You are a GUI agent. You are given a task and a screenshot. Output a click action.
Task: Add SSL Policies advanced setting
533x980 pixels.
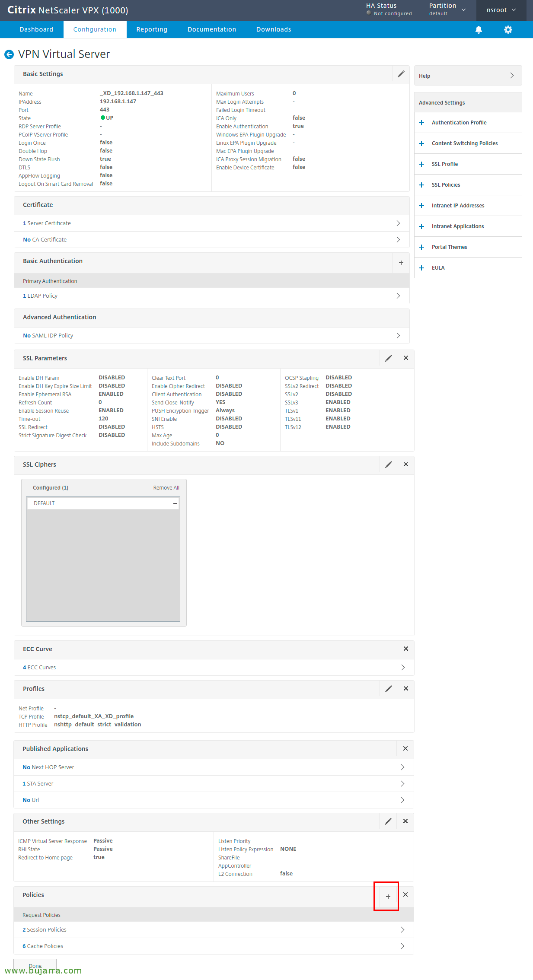point(468,185)
